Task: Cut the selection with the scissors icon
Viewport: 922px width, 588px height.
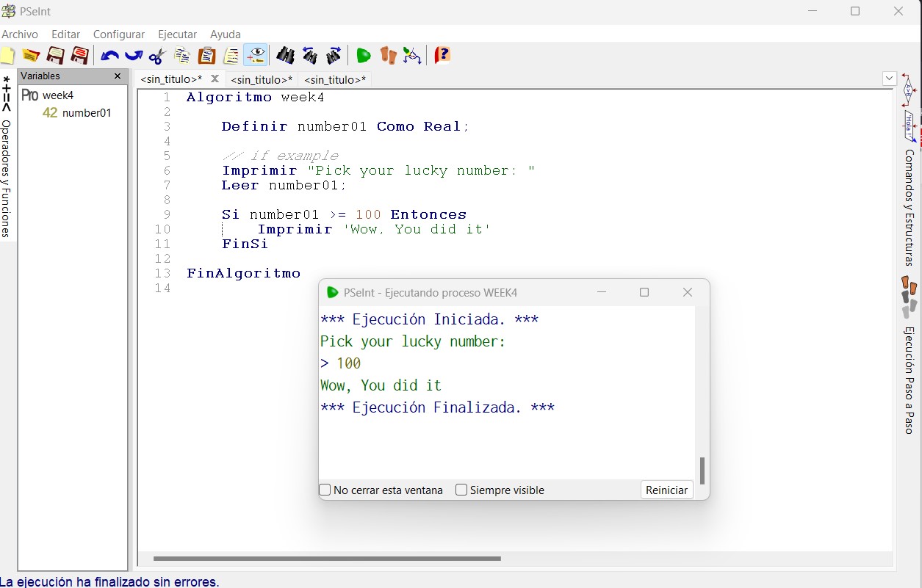Action: (157, 56)
